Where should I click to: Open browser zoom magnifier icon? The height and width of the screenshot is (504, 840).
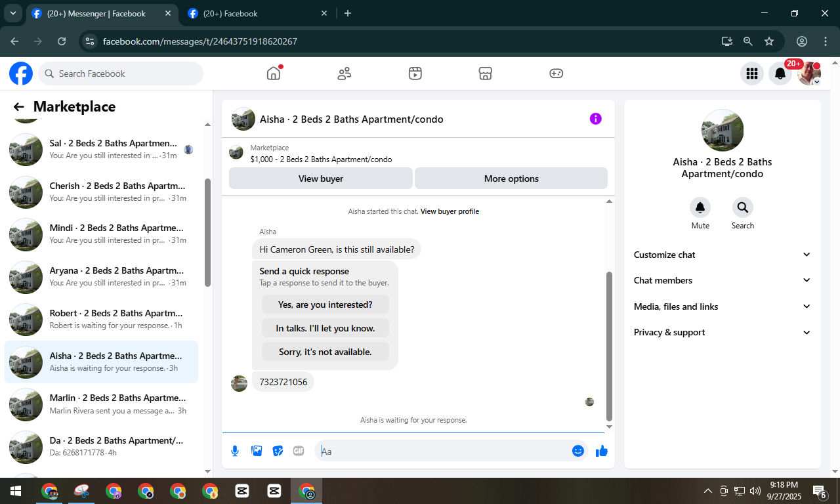point(747,41)
